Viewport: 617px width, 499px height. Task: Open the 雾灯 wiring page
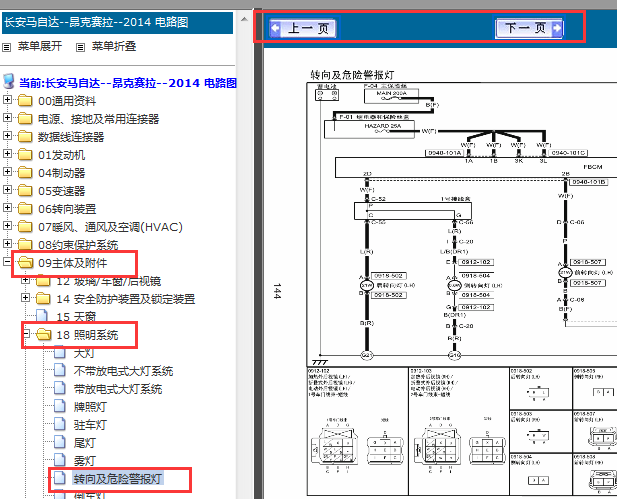point(84,460)
